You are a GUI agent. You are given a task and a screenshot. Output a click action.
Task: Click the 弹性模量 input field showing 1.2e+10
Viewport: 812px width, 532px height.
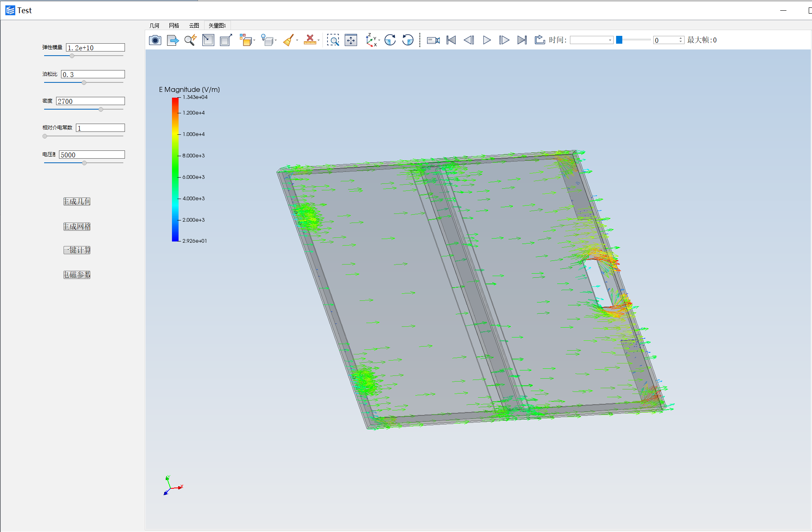click(95, 48)
